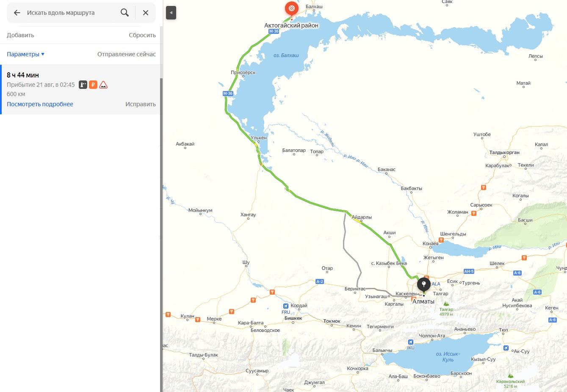This screenshot has height=392, width=567.
Task: Click the "Улькен" settlement label
Action: click(259, 138)
